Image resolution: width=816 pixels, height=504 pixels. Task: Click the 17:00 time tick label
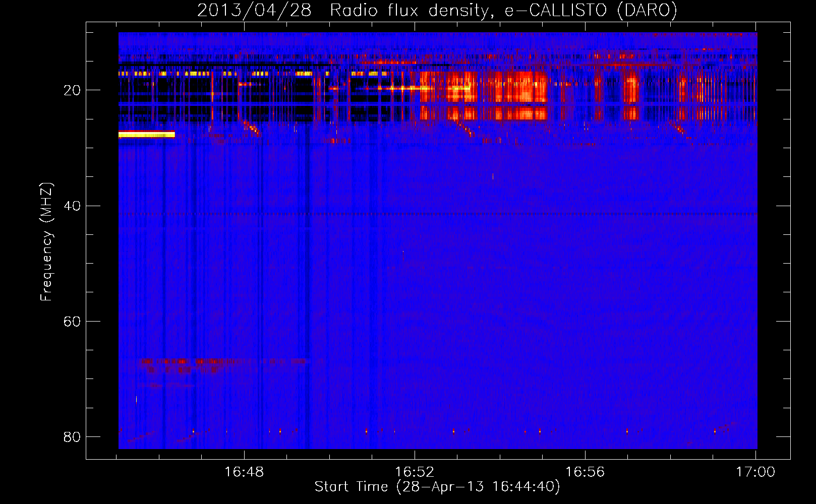(755, 472)
